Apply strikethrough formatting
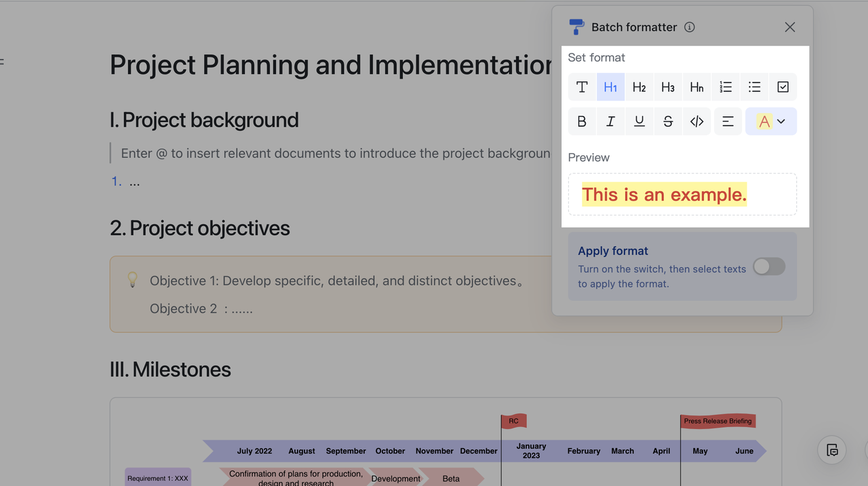This screenshot has height=486, width=868. tap(668, 121)
